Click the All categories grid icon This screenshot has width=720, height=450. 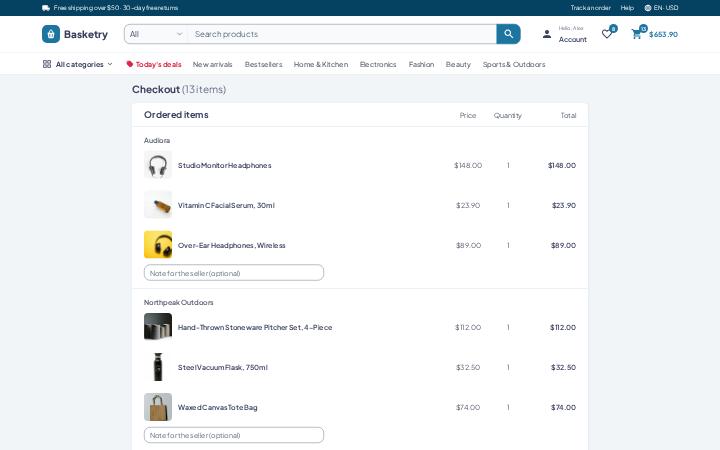[x=47, y=64]
